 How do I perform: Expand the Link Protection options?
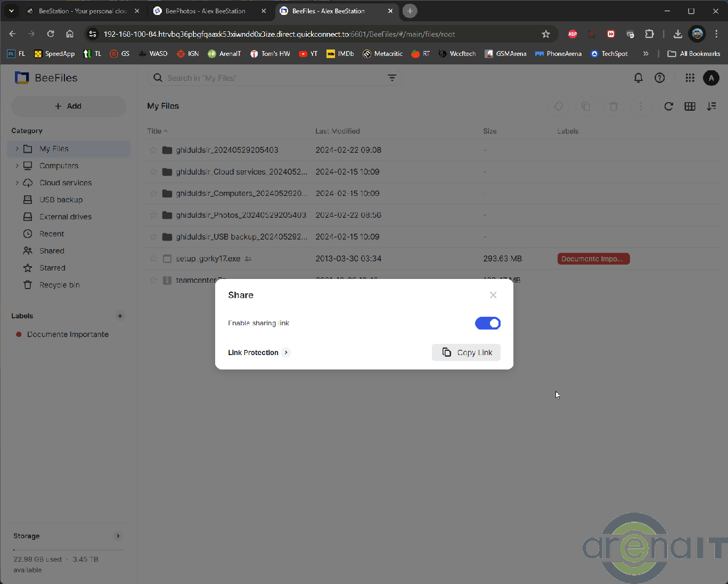(x=286, y=352)
